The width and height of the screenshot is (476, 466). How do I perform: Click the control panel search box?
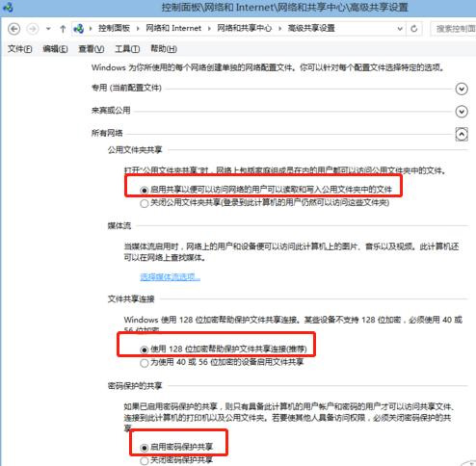click(453, 29)
